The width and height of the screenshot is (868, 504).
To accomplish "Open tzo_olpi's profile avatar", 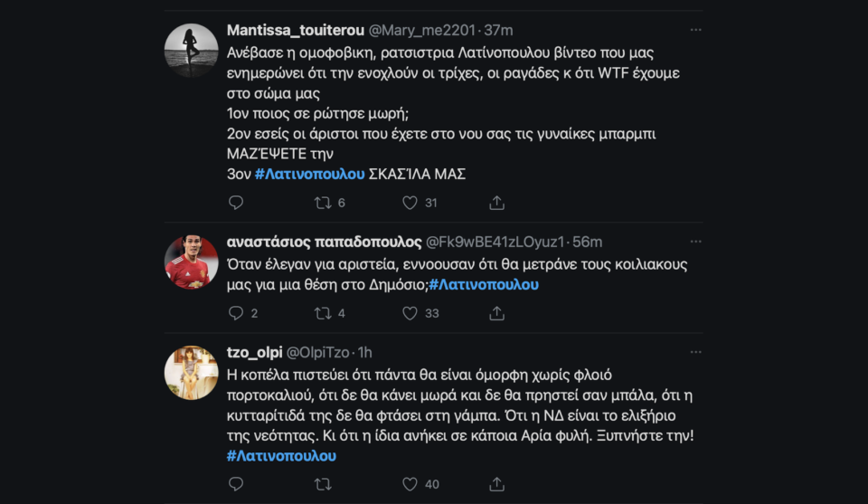I will (x=191, y=372).
